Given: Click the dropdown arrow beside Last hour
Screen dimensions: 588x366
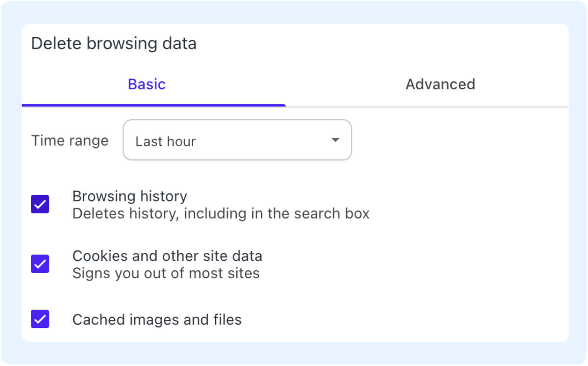Looking at the screenshot, I should tap(335, 140).
